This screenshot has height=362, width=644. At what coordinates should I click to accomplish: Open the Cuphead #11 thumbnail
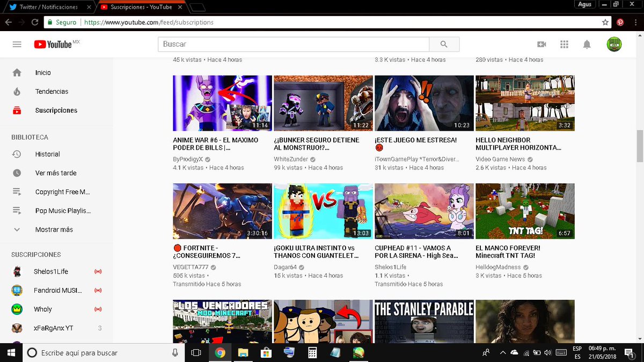[x=424, y=211]
